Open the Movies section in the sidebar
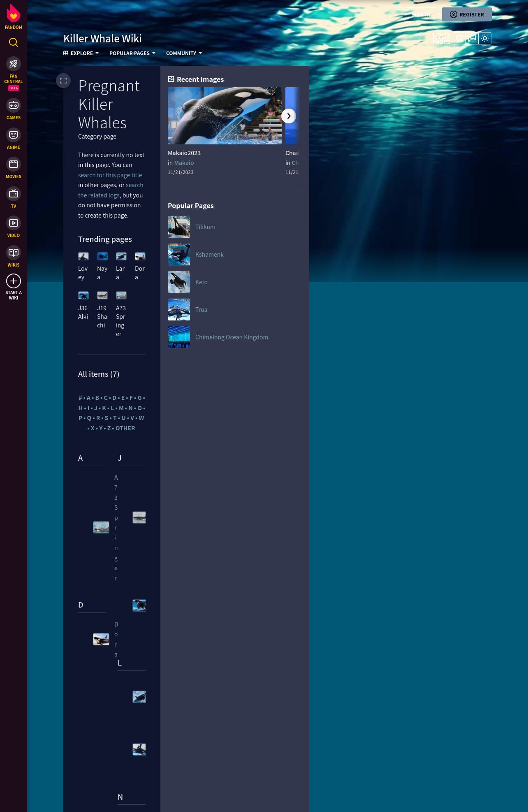Viewport: 528px width, 812px height. (14, 168)
